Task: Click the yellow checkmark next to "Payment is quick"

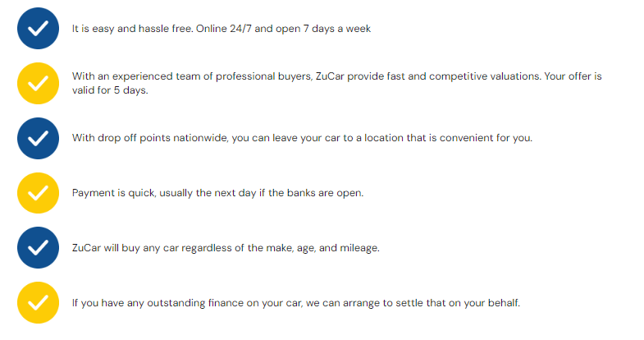Action: pos(38,192)
